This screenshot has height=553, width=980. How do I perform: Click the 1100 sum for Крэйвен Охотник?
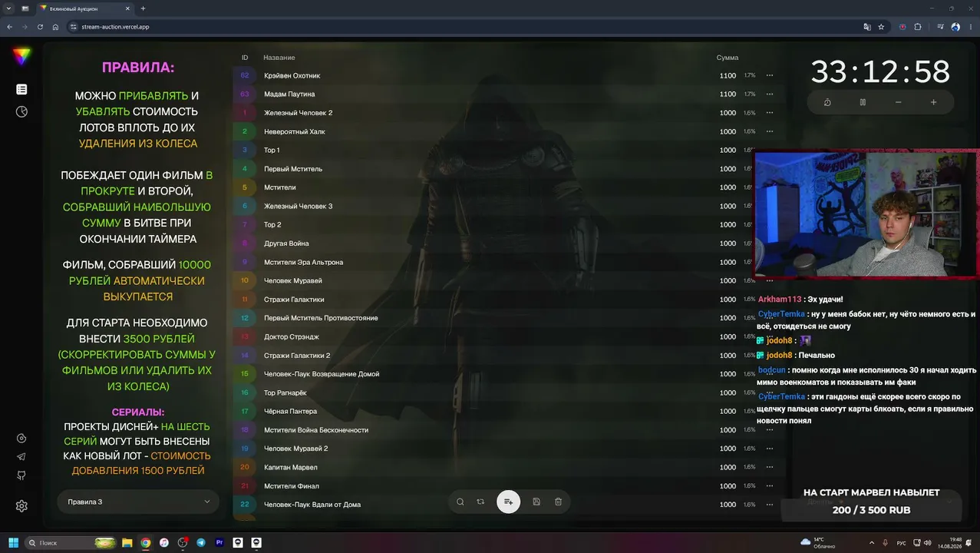pos(728,75)
